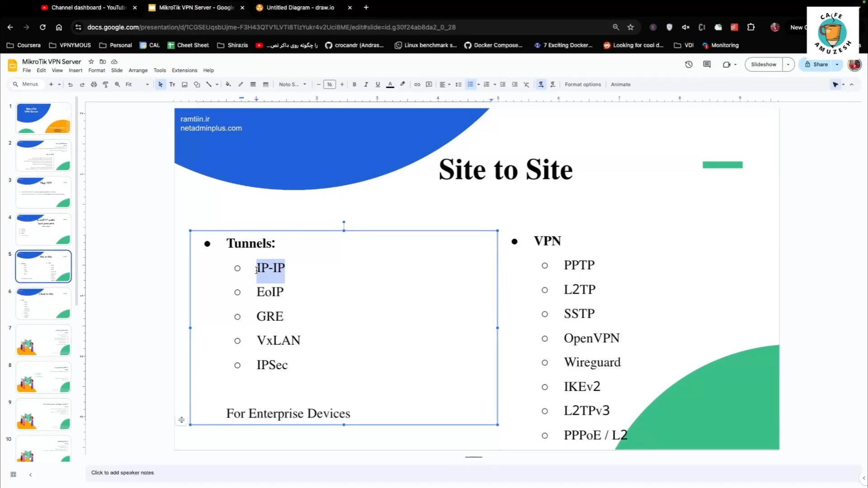Toggle grid view at bottom left
This screenshot has width=868, height=488.
[x=13, y=474]
